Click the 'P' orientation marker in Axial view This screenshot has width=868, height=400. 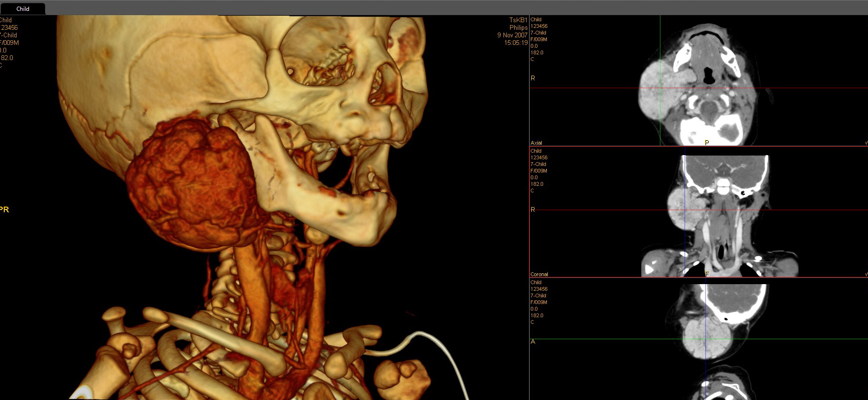706,143
